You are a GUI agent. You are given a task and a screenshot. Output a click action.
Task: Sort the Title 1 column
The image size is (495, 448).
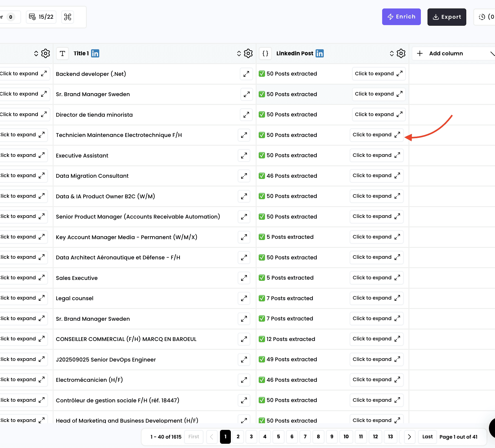[239, 54]
